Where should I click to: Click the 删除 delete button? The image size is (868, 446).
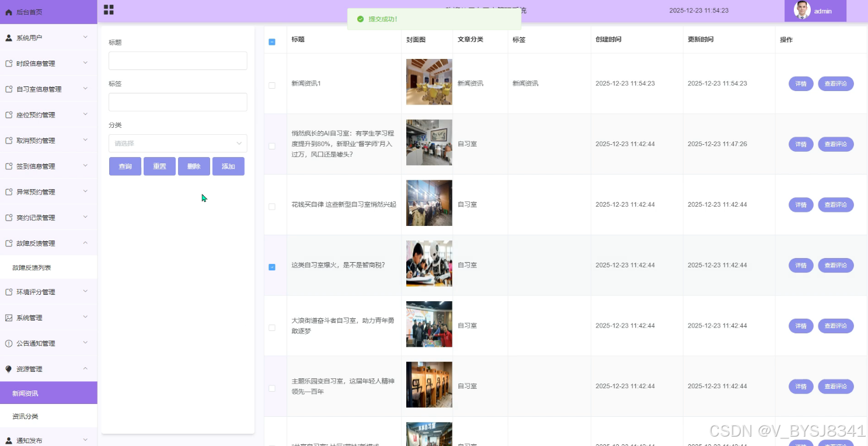[x=194, y=166]
